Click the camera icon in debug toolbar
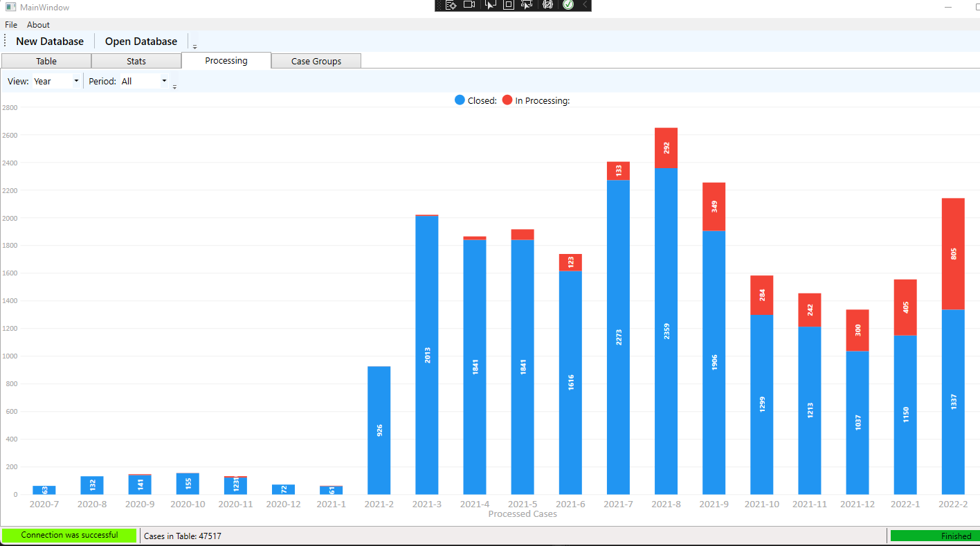The width and height of the screenshot is (980, 546). pos(470,5)
